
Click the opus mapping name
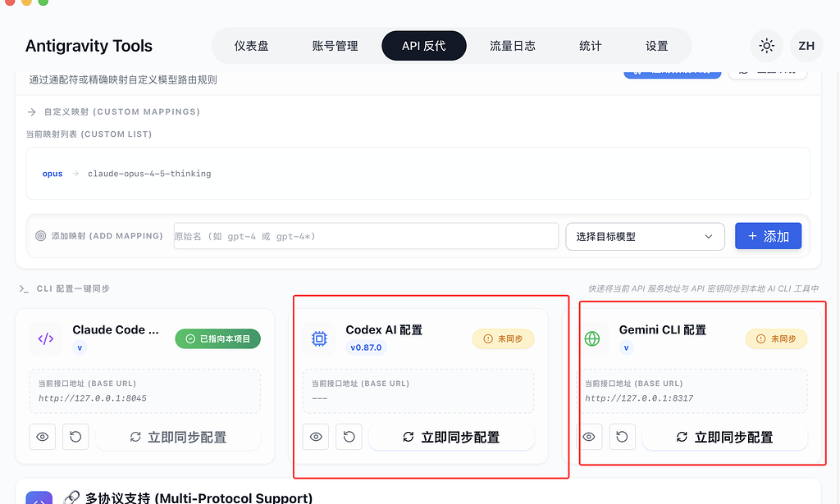coord(52,174)
